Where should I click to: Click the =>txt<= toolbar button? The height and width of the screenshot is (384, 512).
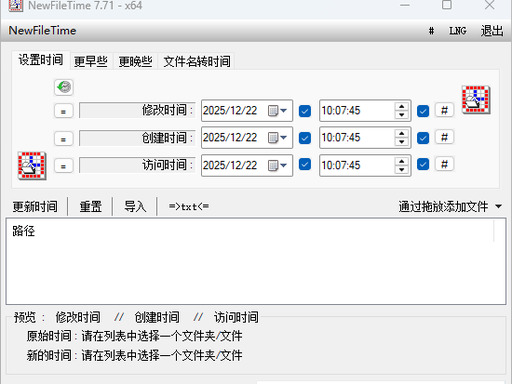point(189,207)
